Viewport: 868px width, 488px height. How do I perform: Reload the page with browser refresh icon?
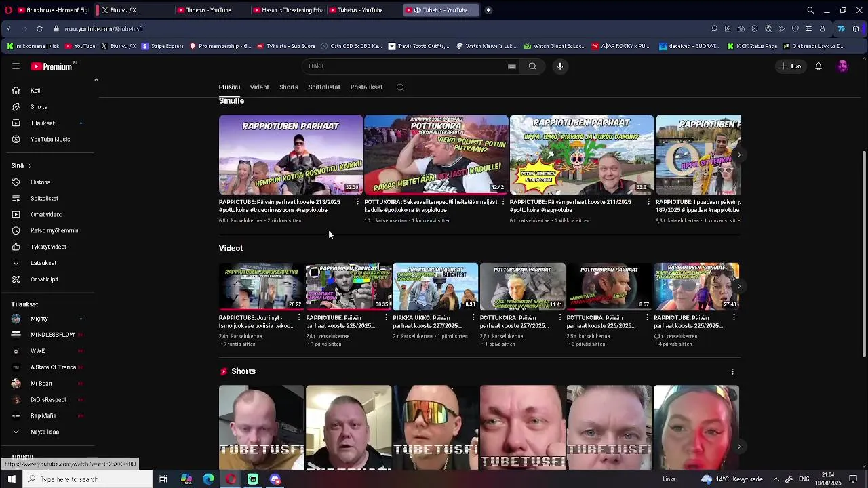click(x=39, y=29)
